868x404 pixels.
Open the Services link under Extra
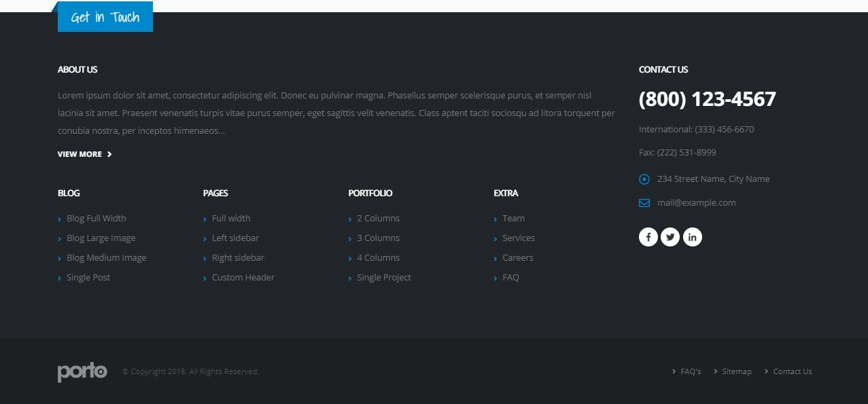click(518, 238)
